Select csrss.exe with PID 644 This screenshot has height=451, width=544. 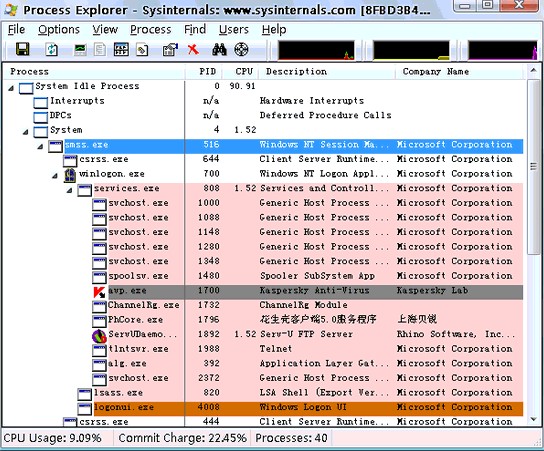[x=293, y=161]
